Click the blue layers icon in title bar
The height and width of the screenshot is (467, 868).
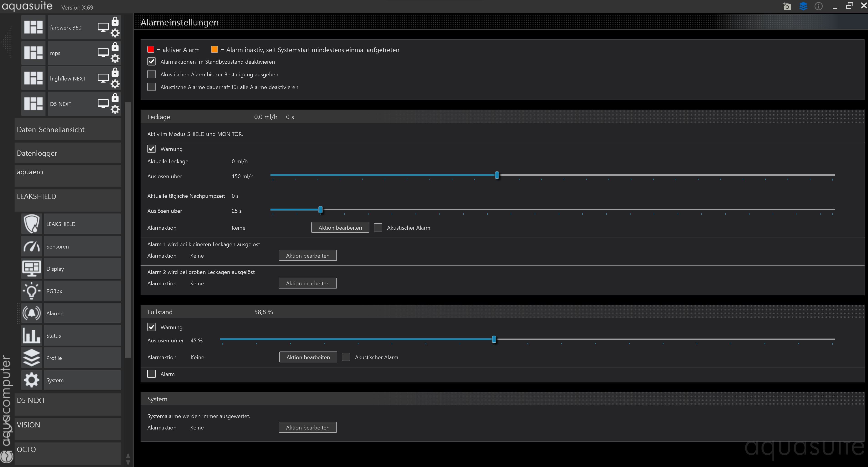[x=803, y=6]
